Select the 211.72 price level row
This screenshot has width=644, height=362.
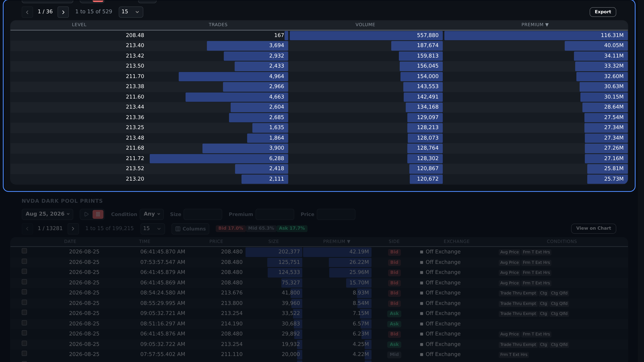[x=319, y=158]
